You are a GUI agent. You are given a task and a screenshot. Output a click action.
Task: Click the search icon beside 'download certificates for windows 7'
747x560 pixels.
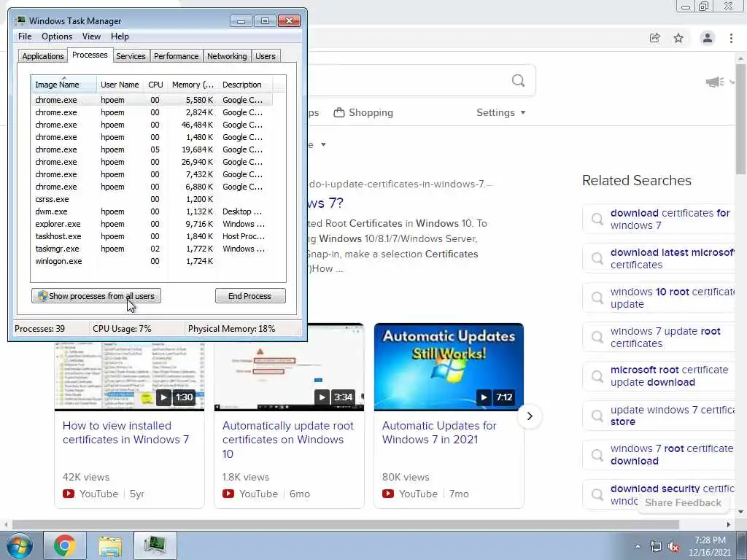[x=597, y=219]
